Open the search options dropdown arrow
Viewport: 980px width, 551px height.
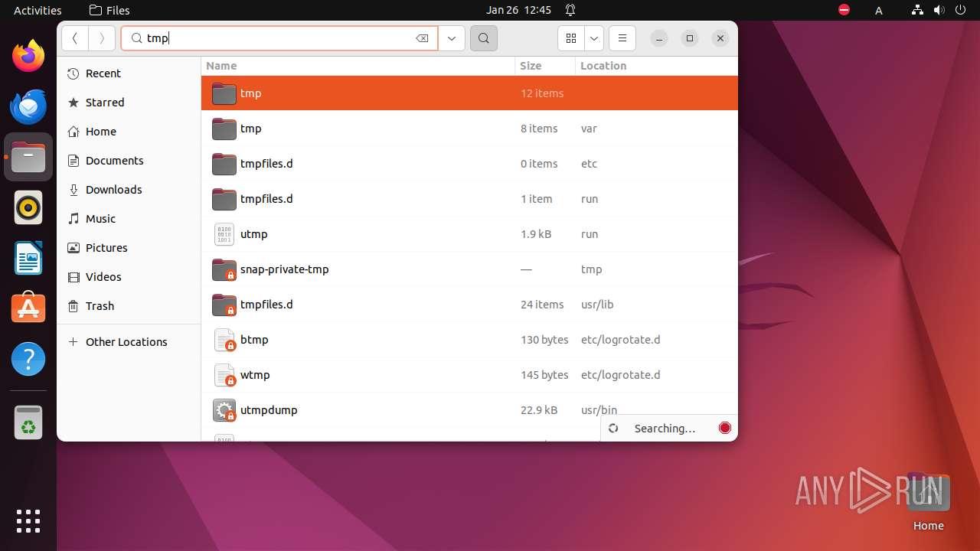452,38
